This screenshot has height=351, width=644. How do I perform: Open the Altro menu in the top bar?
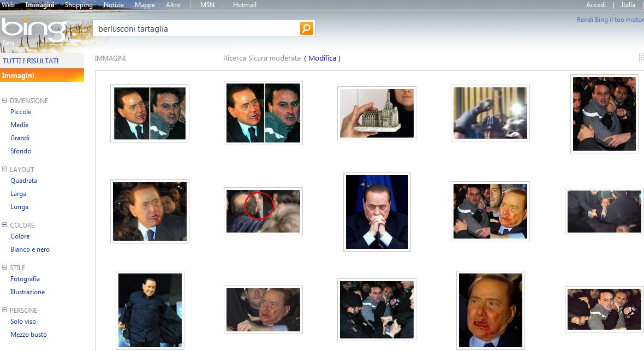click(173, 5)
